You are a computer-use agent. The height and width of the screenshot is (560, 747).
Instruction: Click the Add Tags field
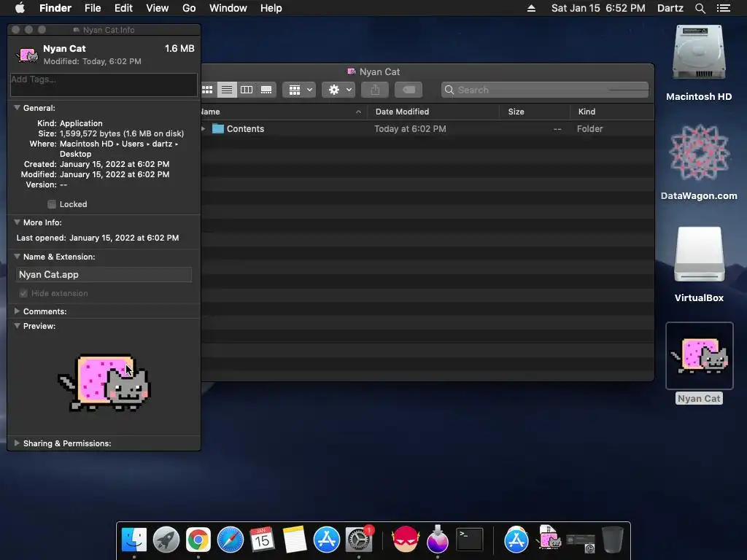(x=104, y=85)
